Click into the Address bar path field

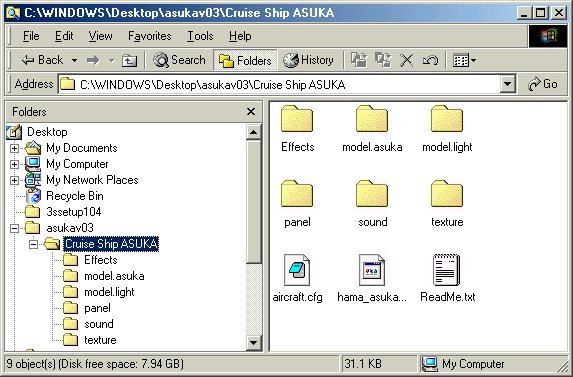point(279,85)
